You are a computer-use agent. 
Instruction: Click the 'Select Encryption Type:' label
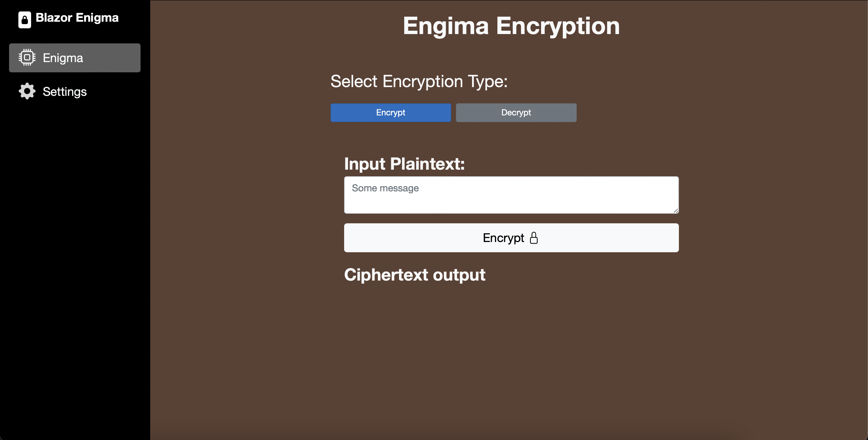[x=419, y=81]
